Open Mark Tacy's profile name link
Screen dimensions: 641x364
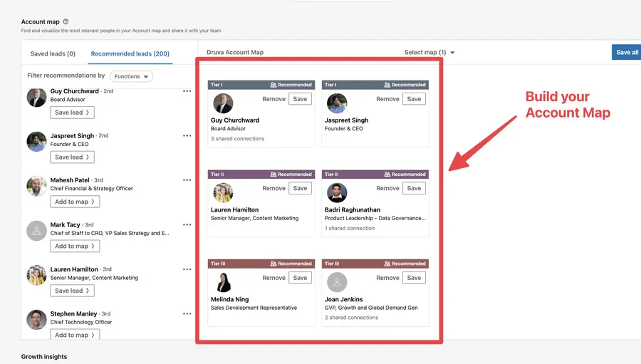65,224
